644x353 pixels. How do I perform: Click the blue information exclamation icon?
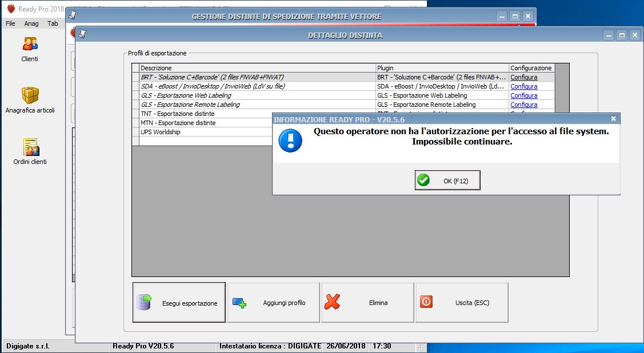(x=290, y=141)
